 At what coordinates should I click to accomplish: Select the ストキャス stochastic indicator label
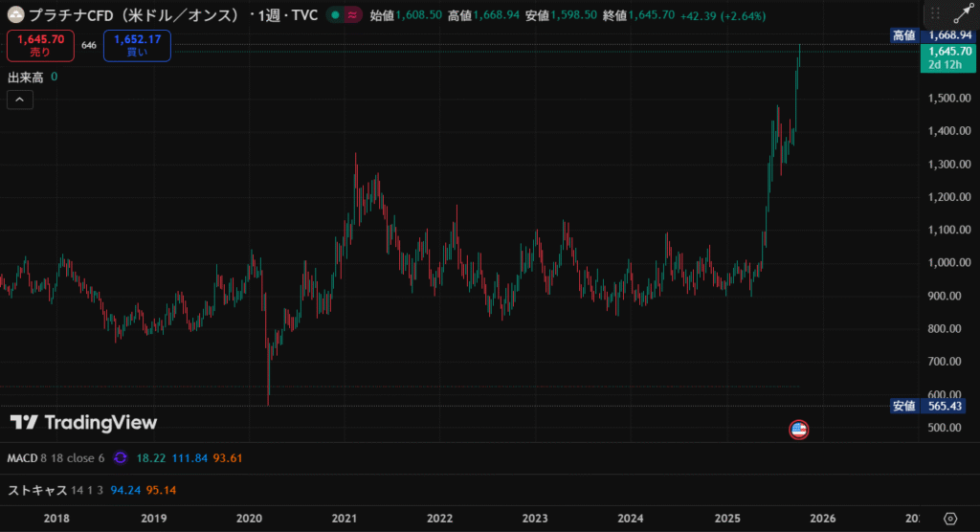tap(37, 490)
